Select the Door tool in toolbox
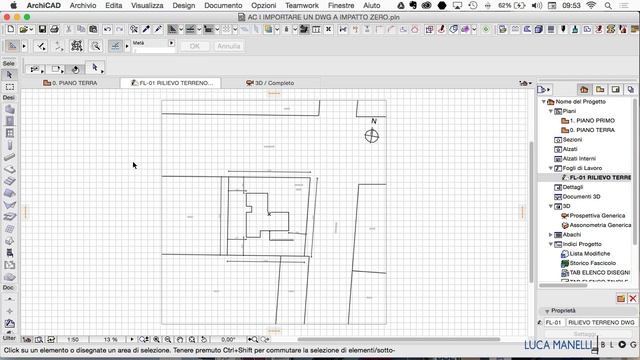The height and width of the screenshot is (360, 640). click(x=9, y=121)
